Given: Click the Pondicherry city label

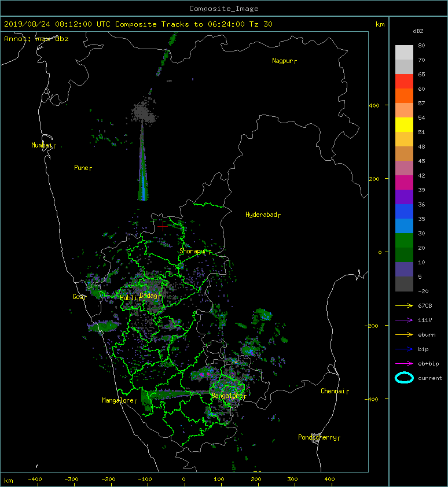Looking at the screenshot, I should 317,437.
